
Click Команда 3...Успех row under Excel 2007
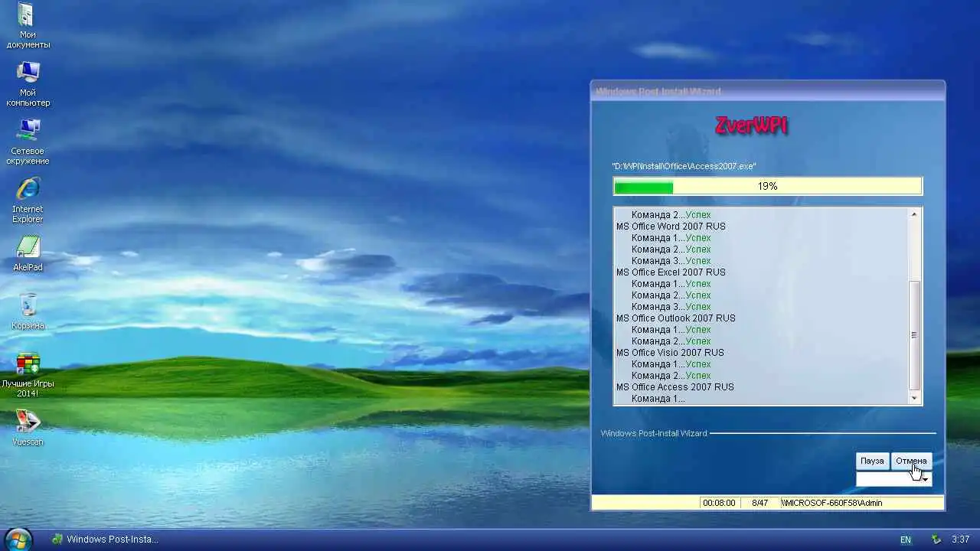click(671, 307)
